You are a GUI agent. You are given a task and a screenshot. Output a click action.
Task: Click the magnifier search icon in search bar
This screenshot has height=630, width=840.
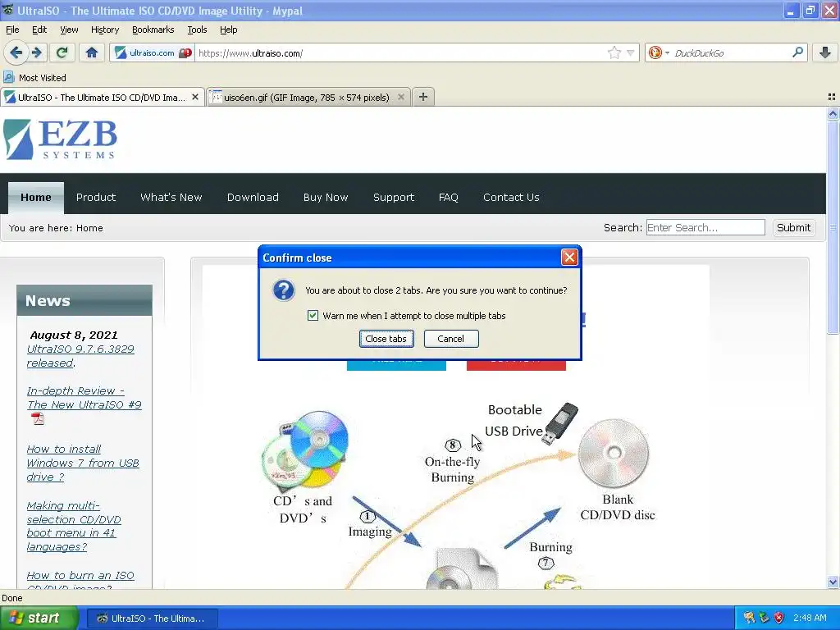pos(797,52)
